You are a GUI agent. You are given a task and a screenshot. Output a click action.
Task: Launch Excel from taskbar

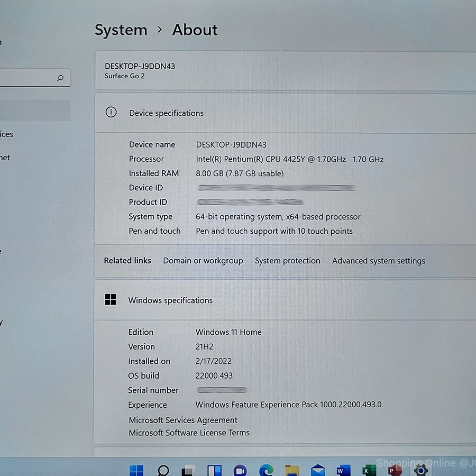(x=369, y=470)
